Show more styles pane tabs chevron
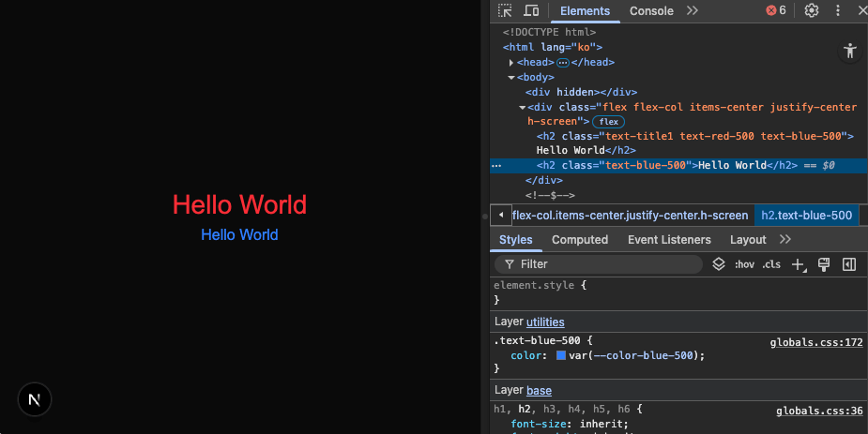This screenshot has width=868, height=434. point(785,239)
